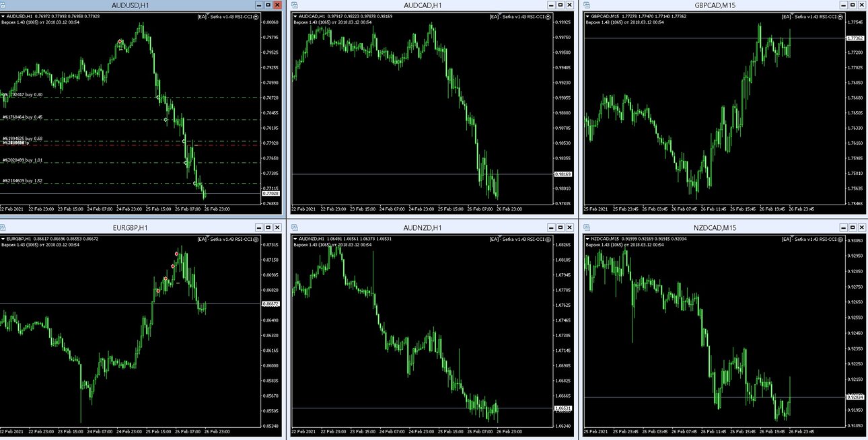
Task: Maximize the AUDNZD,H1 chart window
Action: click(x=559, y=227)
